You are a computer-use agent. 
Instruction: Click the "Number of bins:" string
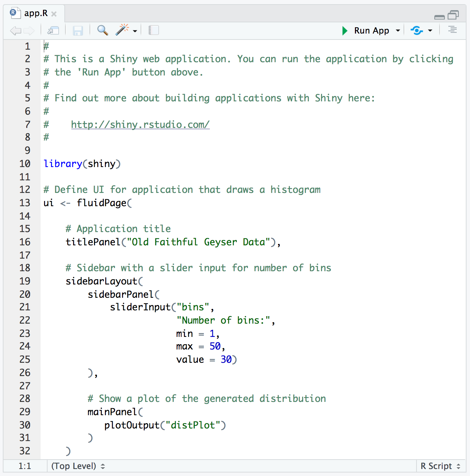click(x=223, y=320)
